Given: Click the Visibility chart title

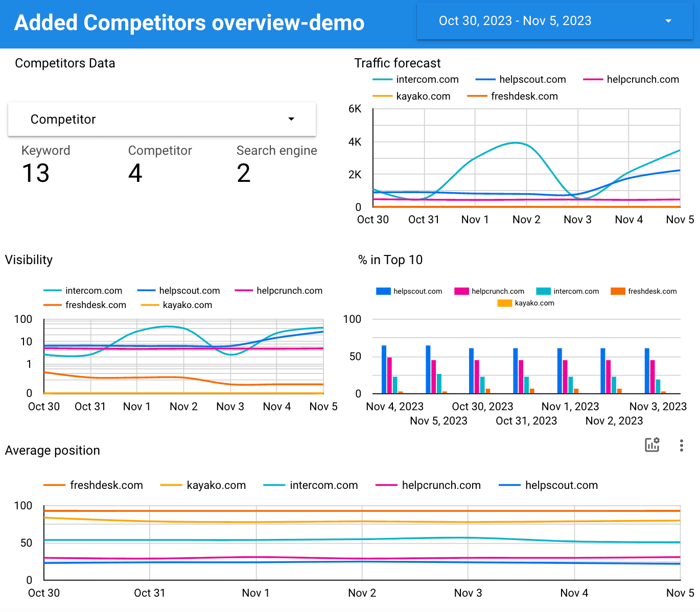Looking at the screenshot, I should [x=29, y=260].
